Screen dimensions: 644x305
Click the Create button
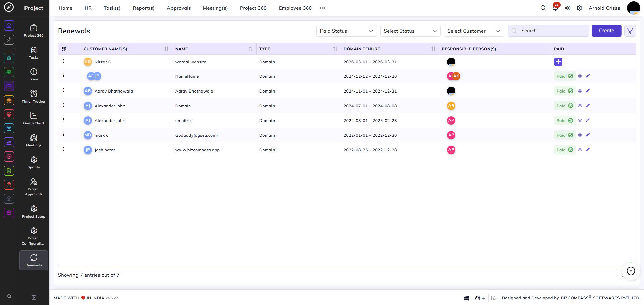606,31
